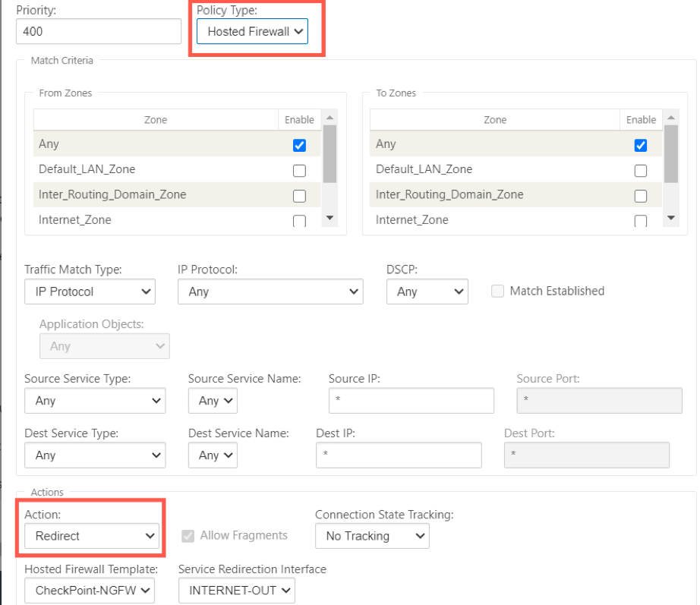Select the Hosted Firewall Template dropdown
The width and height of the screenshot is (700, 605).
[x=90, y=591]
